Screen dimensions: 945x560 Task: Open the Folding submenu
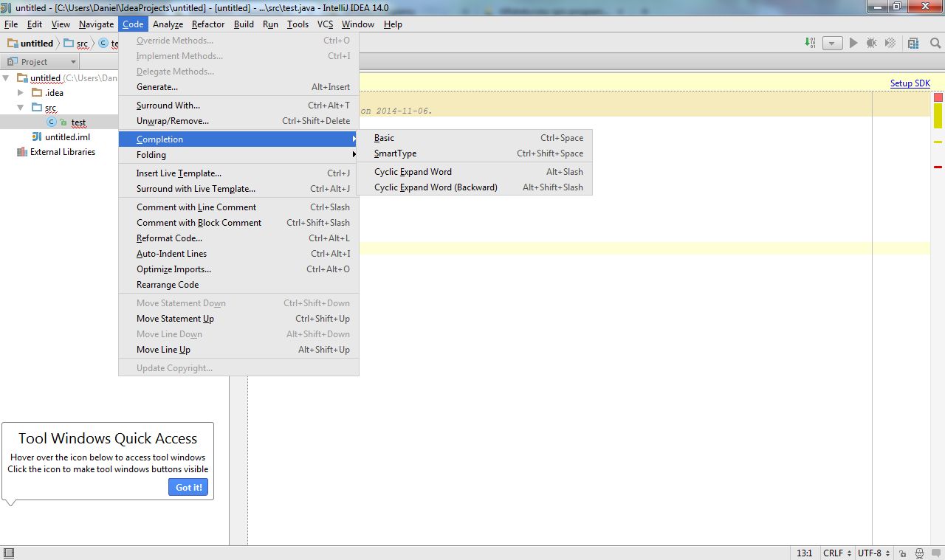point(238,155)
